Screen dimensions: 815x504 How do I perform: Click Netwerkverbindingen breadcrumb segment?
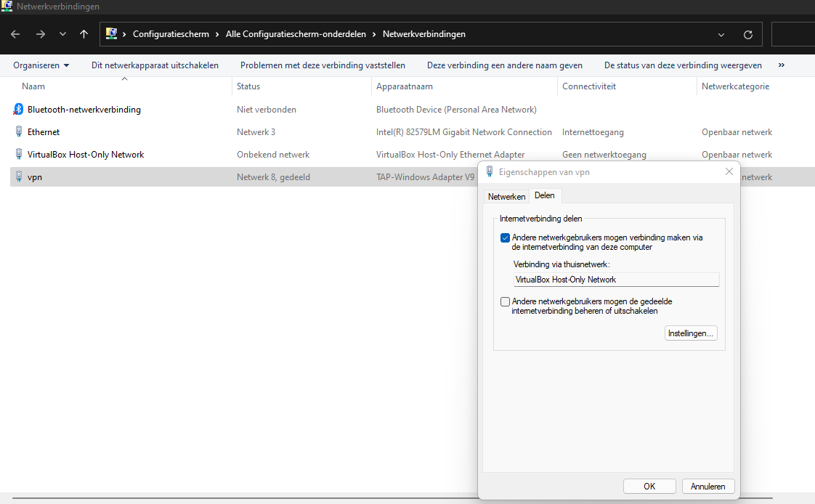424,34
